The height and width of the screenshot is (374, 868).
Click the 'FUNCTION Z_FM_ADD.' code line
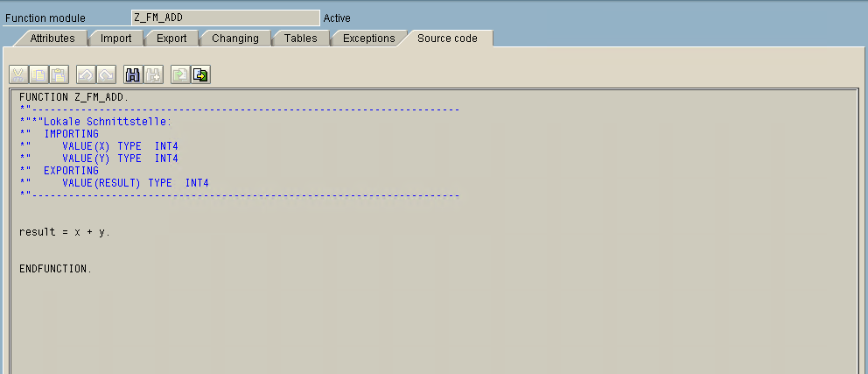73,97
